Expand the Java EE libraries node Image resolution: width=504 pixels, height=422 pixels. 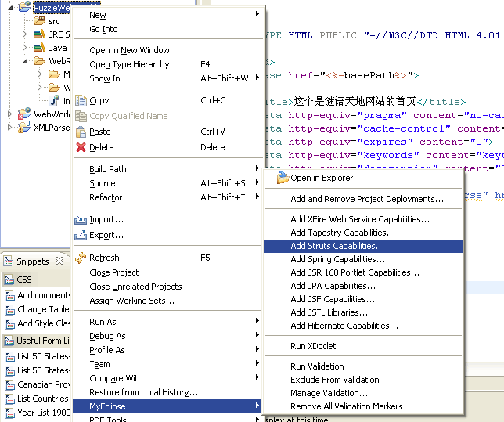(x=24, y=48)
